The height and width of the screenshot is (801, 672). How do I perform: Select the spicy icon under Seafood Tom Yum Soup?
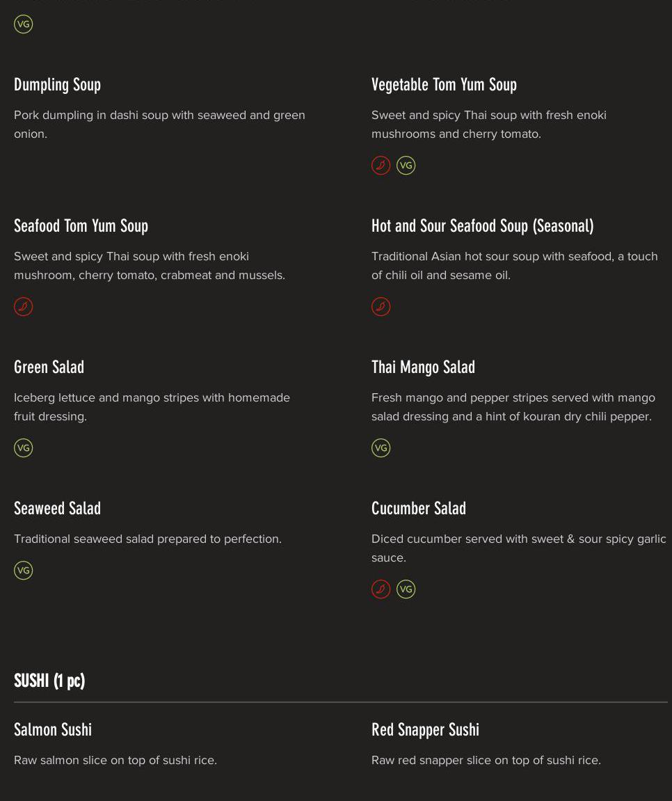[x=24, y=307]
